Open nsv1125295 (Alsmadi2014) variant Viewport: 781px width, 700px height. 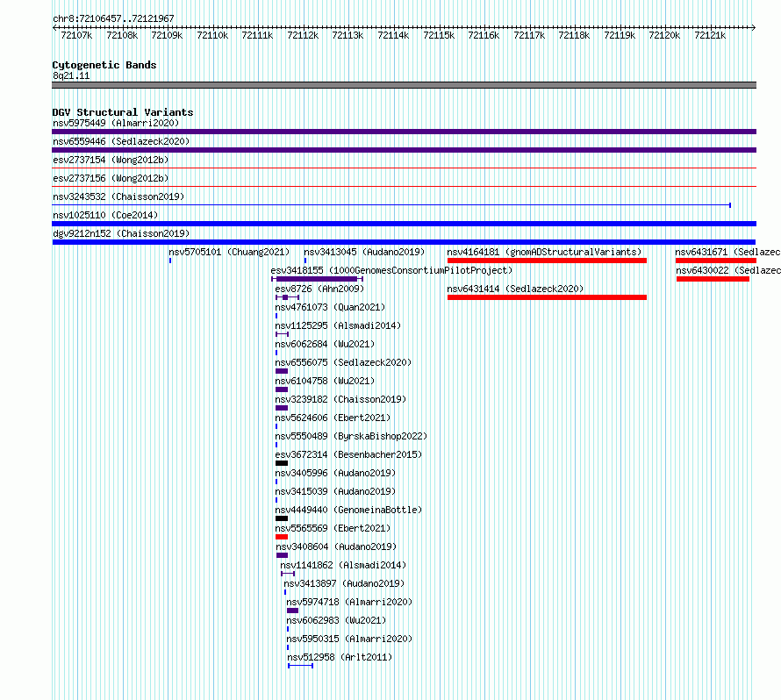tap(338, 325)
